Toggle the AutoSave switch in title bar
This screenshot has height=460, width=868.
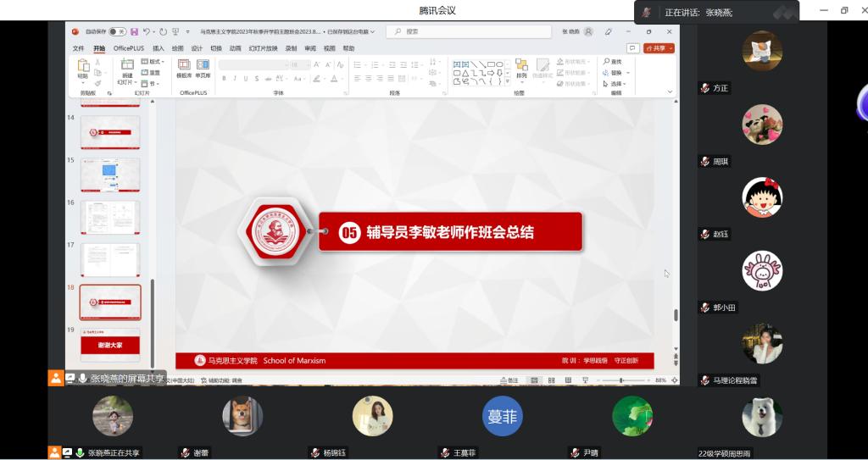[x=117, y=31]
